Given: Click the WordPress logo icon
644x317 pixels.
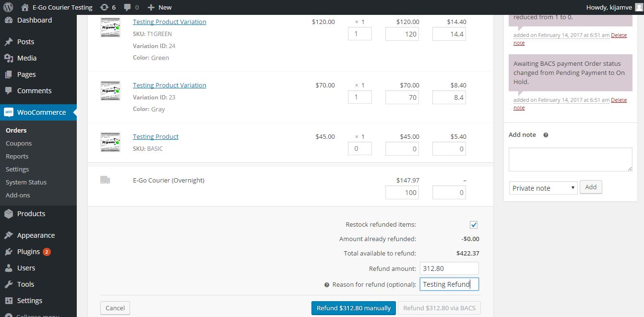Looking at the screenshot, I should coord(8,7).
